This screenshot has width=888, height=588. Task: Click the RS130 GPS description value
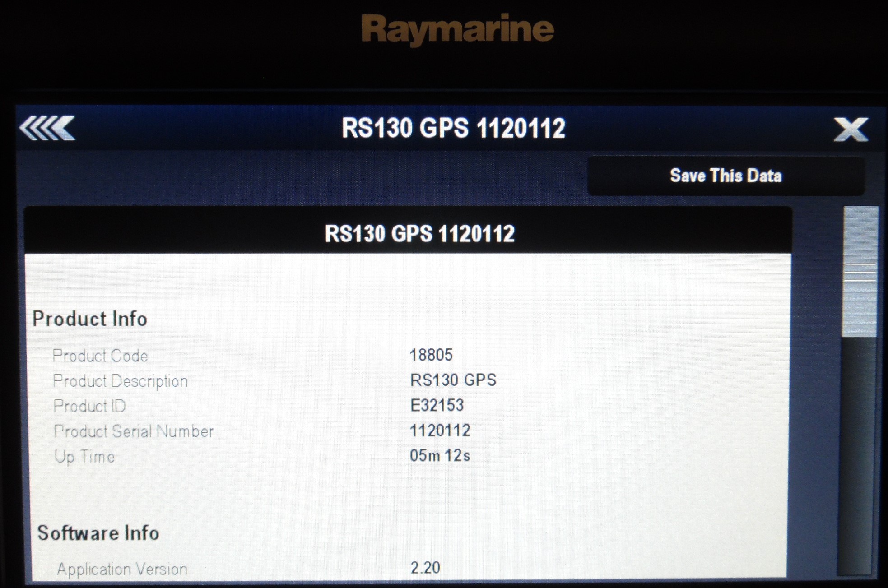(453, 380)
